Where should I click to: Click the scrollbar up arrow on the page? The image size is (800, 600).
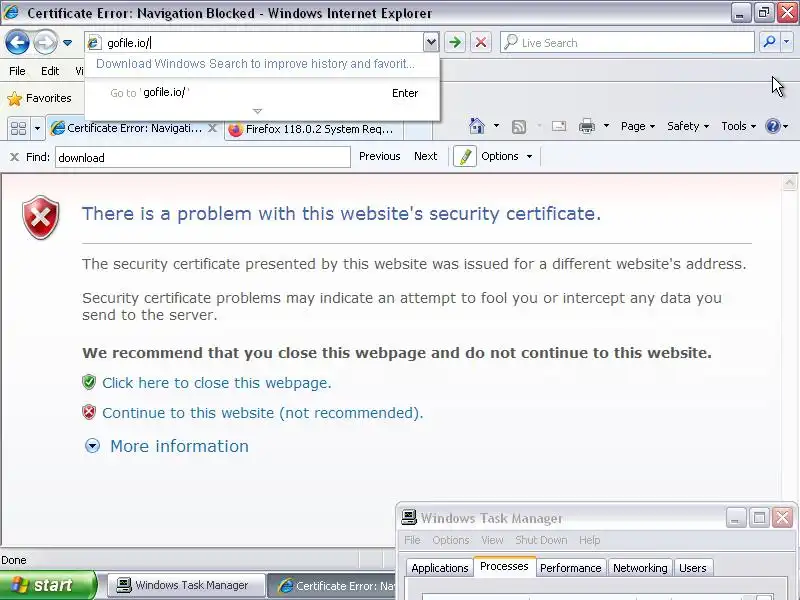(789, 183)
